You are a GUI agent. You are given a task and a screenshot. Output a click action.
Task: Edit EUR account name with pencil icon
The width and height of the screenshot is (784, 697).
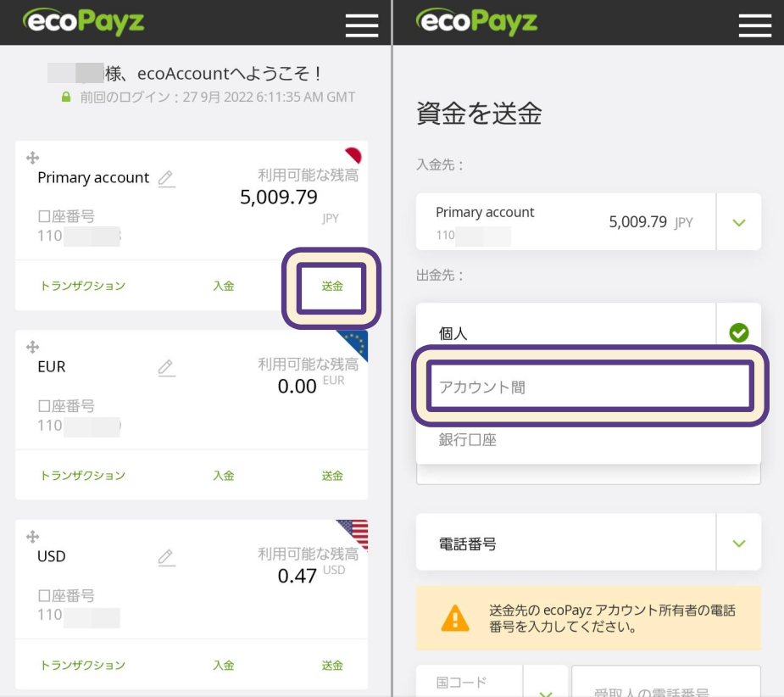[x=166, y=368]
